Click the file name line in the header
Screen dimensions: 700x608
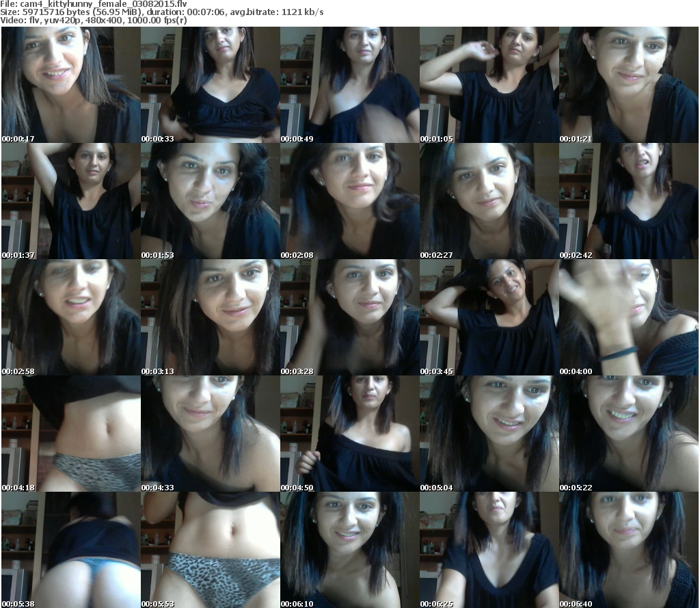tap(94, 4)
